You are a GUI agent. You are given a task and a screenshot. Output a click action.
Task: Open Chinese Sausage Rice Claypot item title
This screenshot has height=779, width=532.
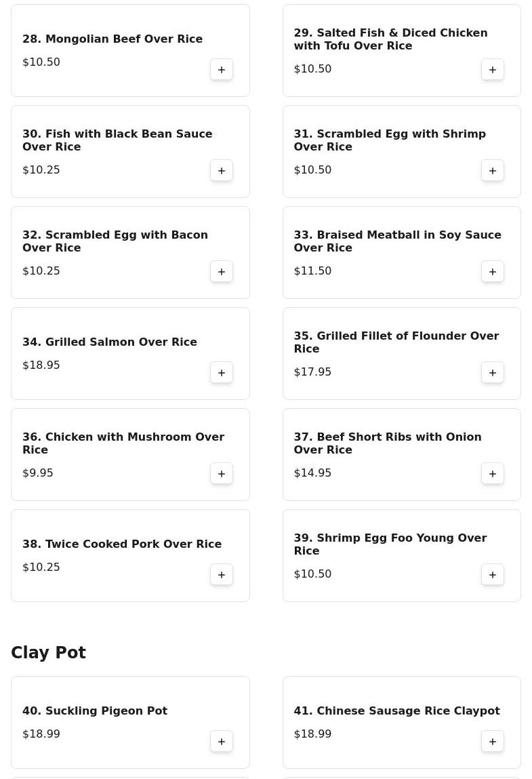(396, 711)
